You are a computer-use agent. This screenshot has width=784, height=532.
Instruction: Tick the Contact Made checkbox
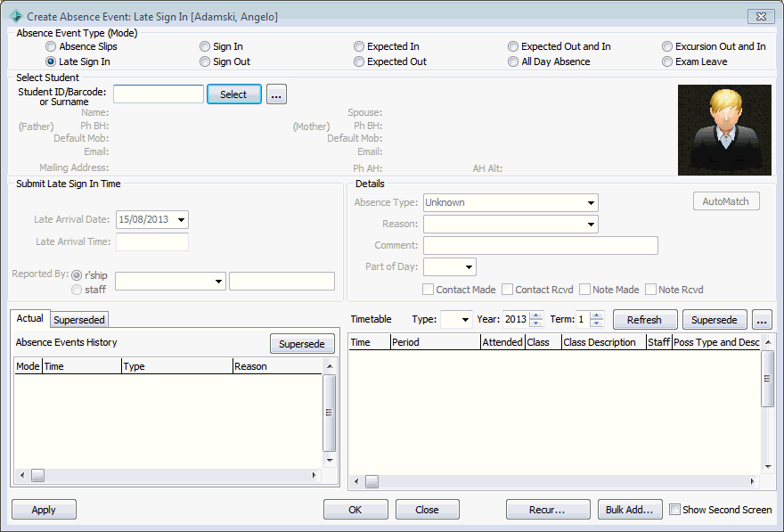coord(428,290)
